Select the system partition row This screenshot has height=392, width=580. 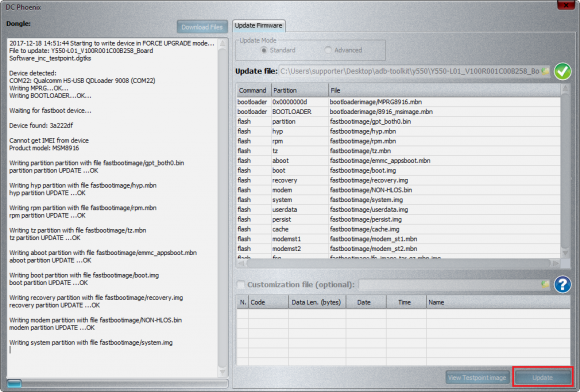tap(398, 200)
